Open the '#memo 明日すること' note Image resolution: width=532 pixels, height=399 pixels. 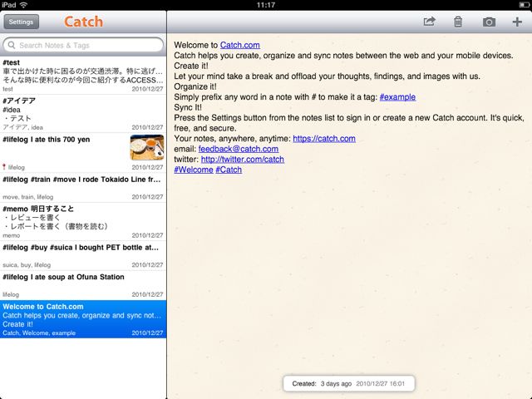pos(83,222)
